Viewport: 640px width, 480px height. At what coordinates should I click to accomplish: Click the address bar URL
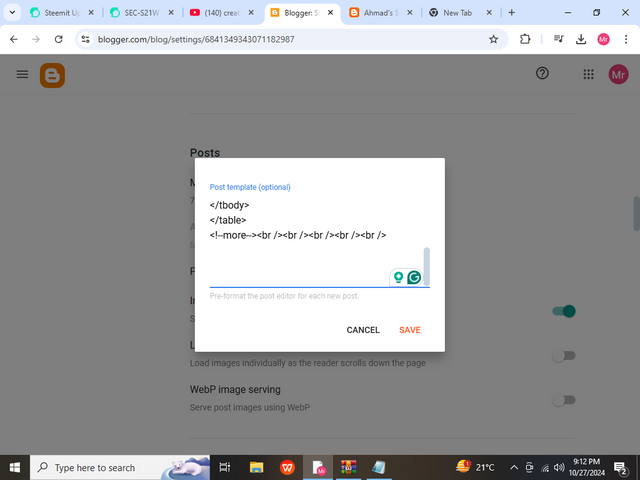click(196, 40)
